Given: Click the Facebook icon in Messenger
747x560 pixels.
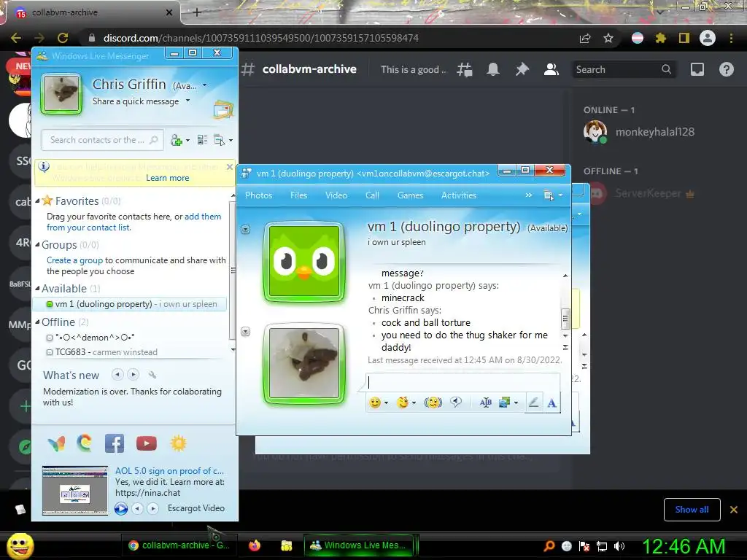Looking at the screenshot, I should (x=115, y=443).
